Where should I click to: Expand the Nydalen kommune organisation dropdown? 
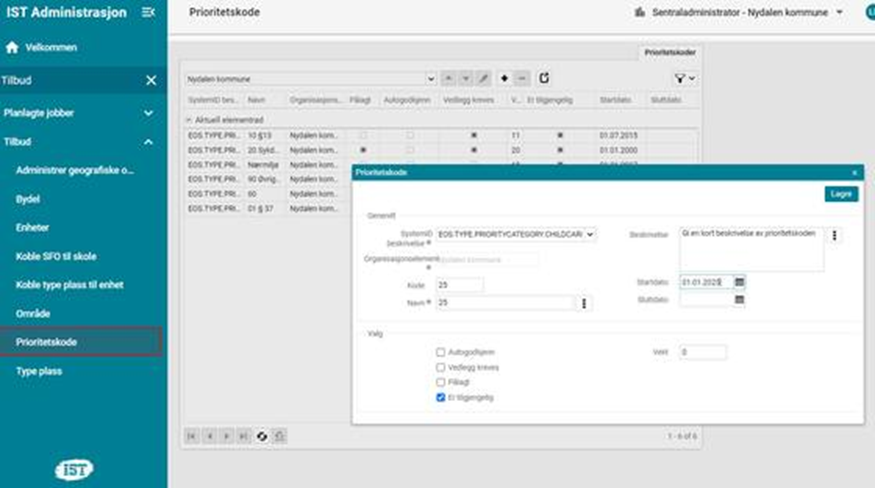[x=431, y=78]
